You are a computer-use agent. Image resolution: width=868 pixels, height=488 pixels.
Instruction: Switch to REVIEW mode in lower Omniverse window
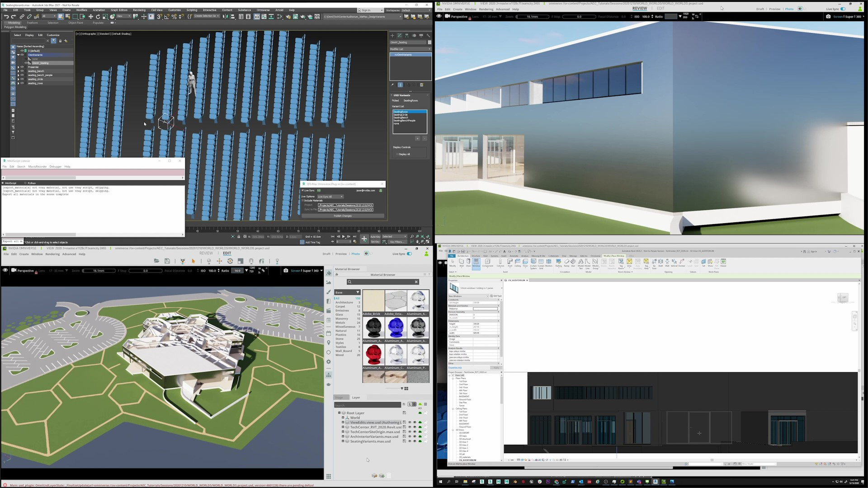[206, 253]
